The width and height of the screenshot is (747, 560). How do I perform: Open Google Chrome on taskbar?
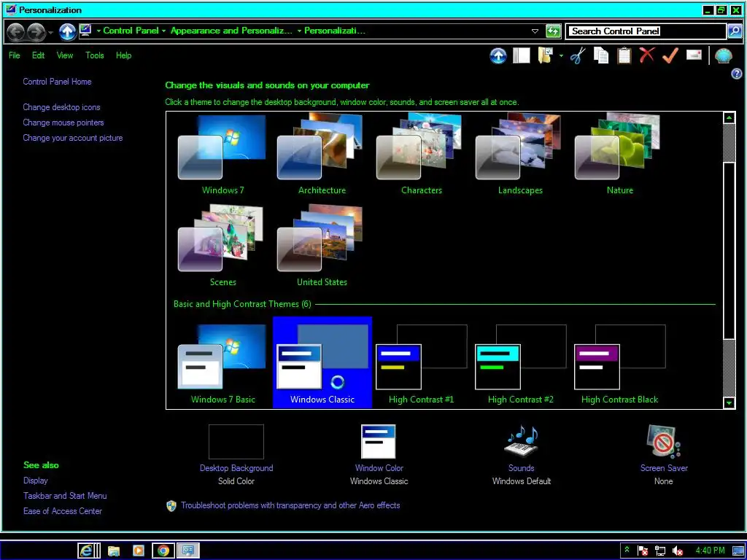[163, 551]
